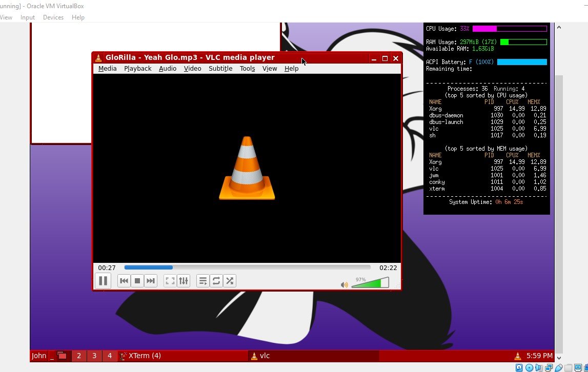Pause the playing track
The image size is (588, 372).
pyautogui.click(x=103, y=281)
